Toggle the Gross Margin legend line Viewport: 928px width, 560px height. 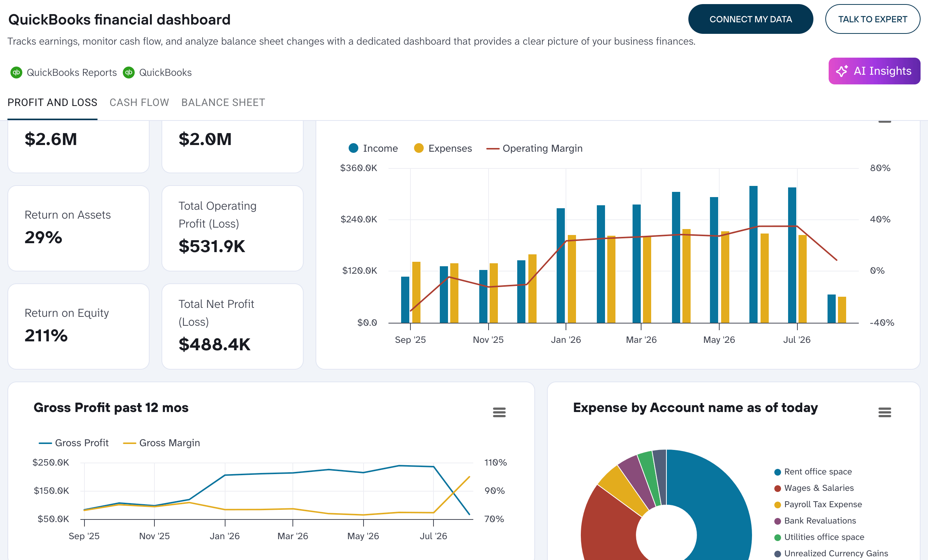161,442
